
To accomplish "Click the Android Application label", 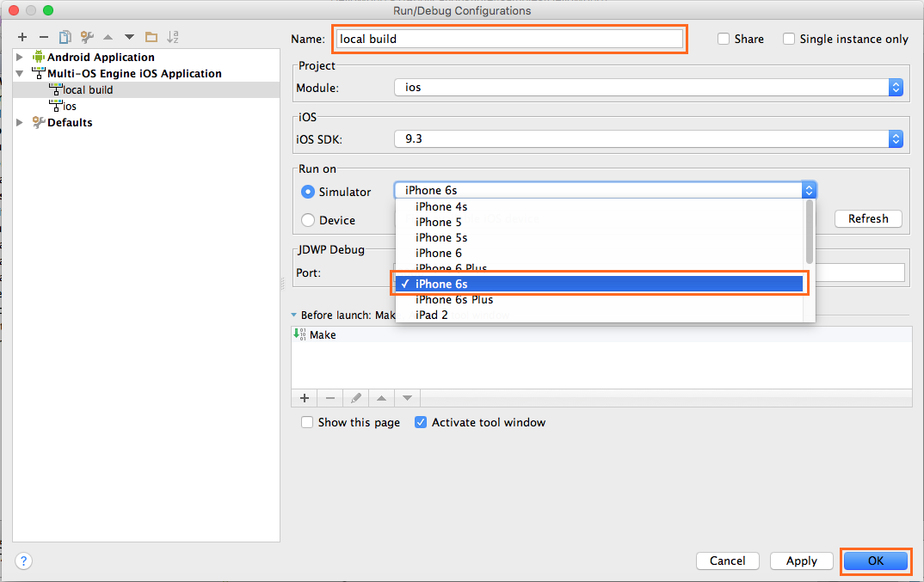I will click(101, 57).
